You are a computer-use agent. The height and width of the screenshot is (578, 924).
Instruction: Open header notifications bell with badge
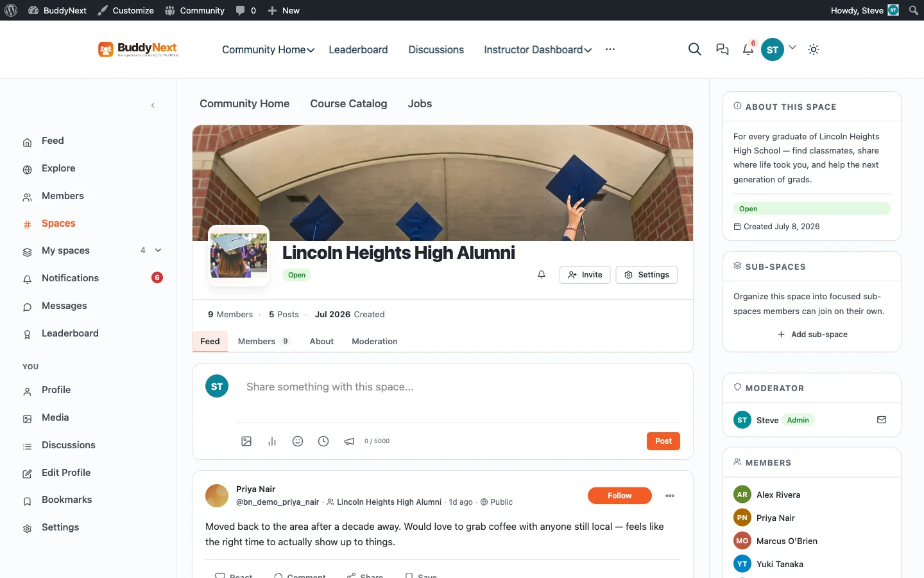748,49
